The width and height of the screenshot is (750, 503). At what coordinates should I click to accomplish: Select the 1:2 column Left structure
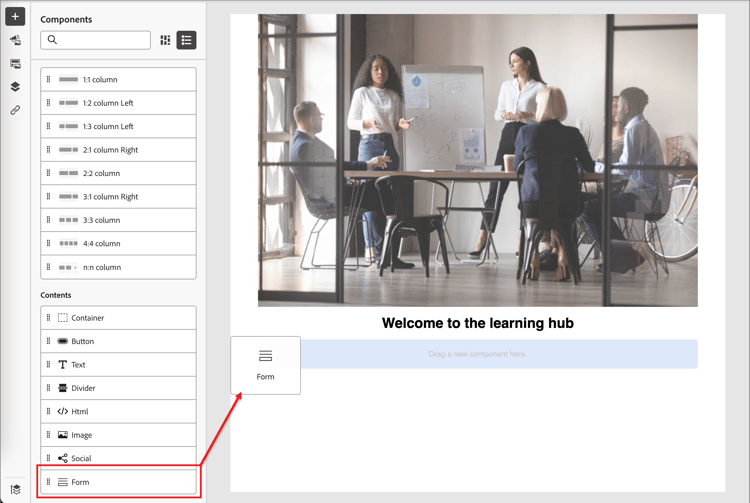point(119,103)
